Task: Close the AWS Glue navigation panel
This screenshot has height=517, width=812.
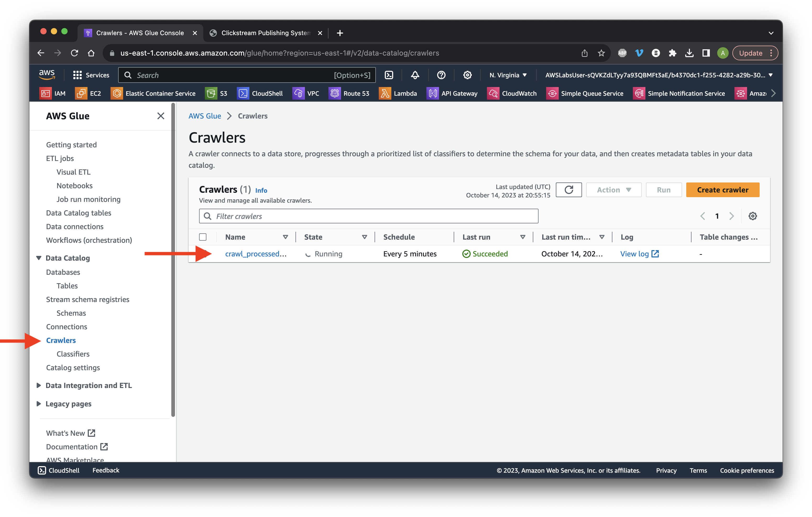Action: (161, 116)
